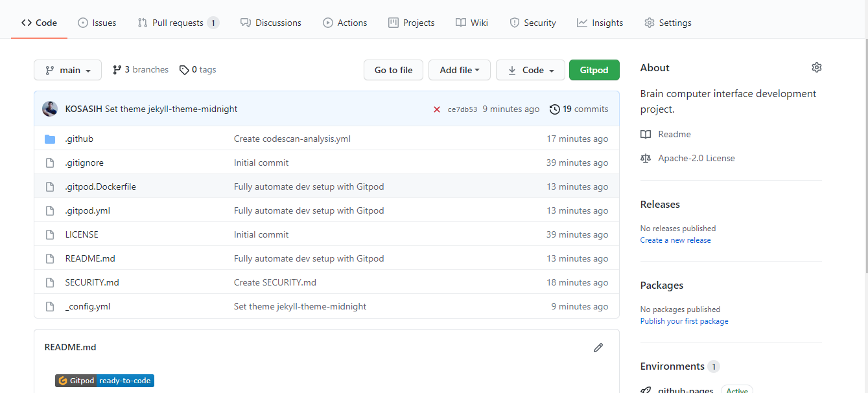The height and width of the screenshot is (393, 868).
Task: Open the Pull requests tab
Action: 178,23
